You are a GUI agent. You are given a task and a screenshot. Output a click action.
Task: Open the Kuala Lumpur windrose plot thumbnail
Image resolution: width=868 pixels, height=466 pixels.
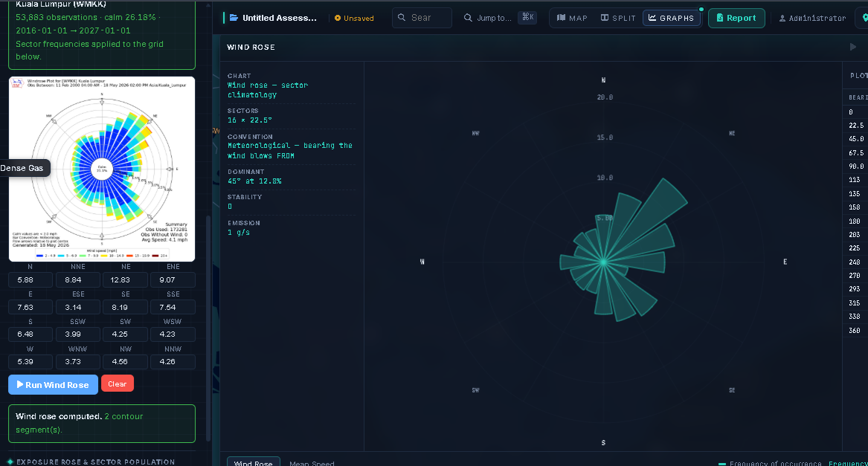pyautogui.click(x=102, y=169)
